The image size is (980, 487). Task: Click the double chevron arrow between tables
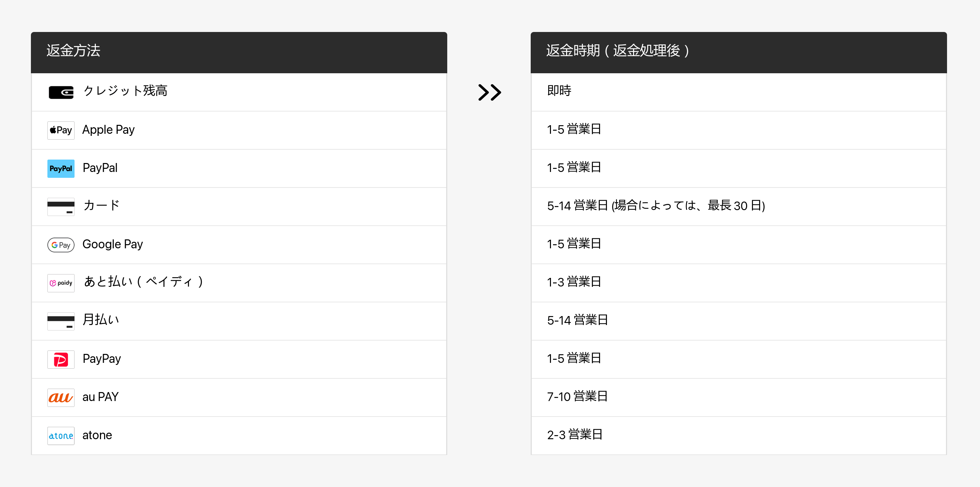click(489, 92)
